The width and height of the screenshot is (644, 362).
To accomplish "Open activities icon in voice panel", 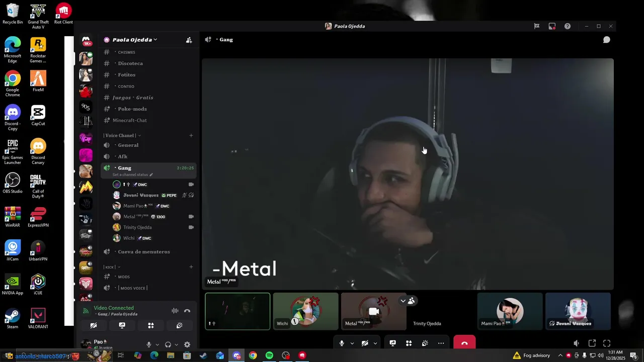I will 151,325.
